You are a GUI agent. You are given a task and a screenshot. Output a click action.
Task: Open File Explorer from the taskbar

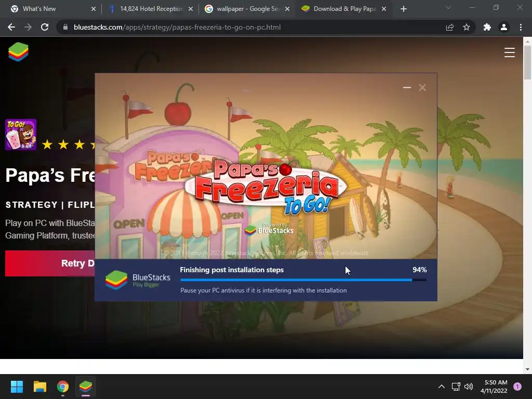39,387
